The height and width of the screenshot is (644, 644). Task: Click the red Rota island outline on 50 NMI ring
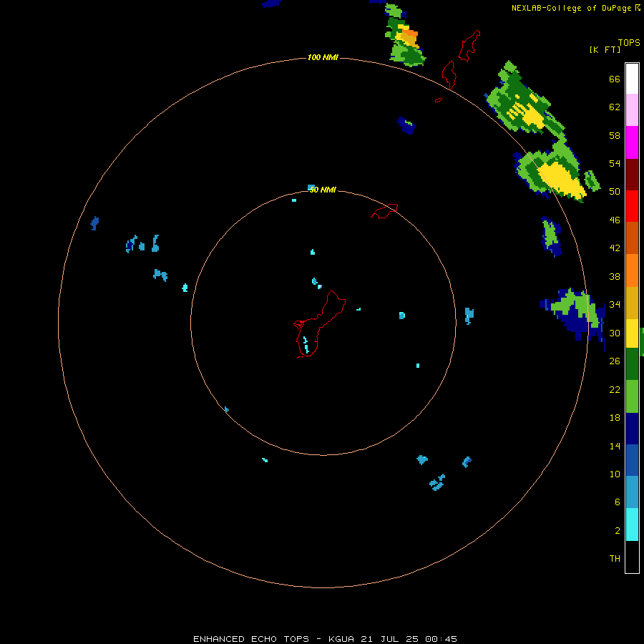click(x=384, y=211)
